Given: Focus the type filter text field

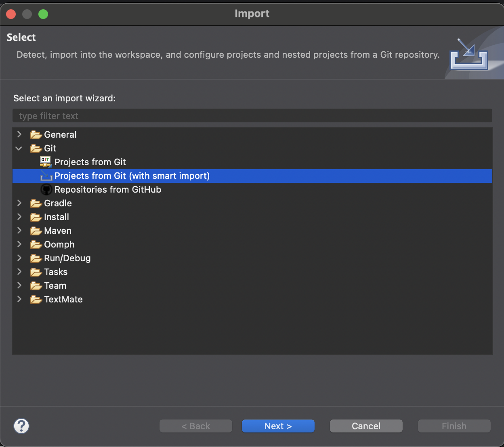Looking at the screenshot, I should tap(252, 116).
